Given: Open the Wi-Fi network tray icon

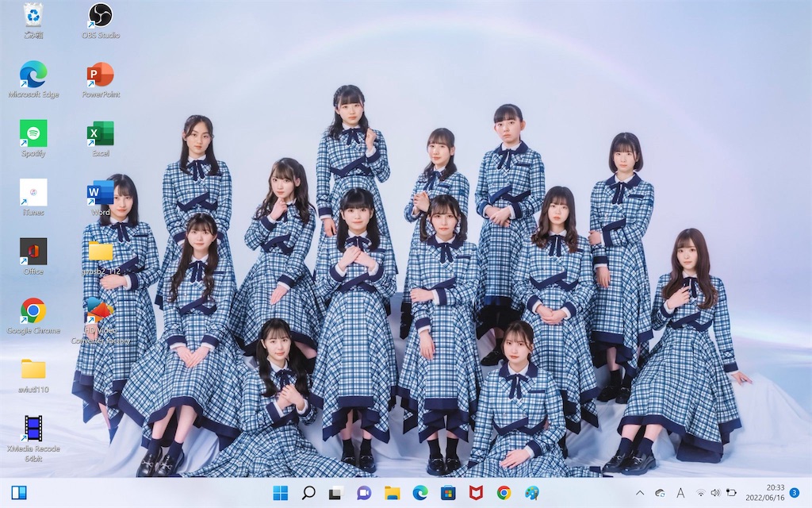Looking at the screenshot, I should [x=700, y=493].
